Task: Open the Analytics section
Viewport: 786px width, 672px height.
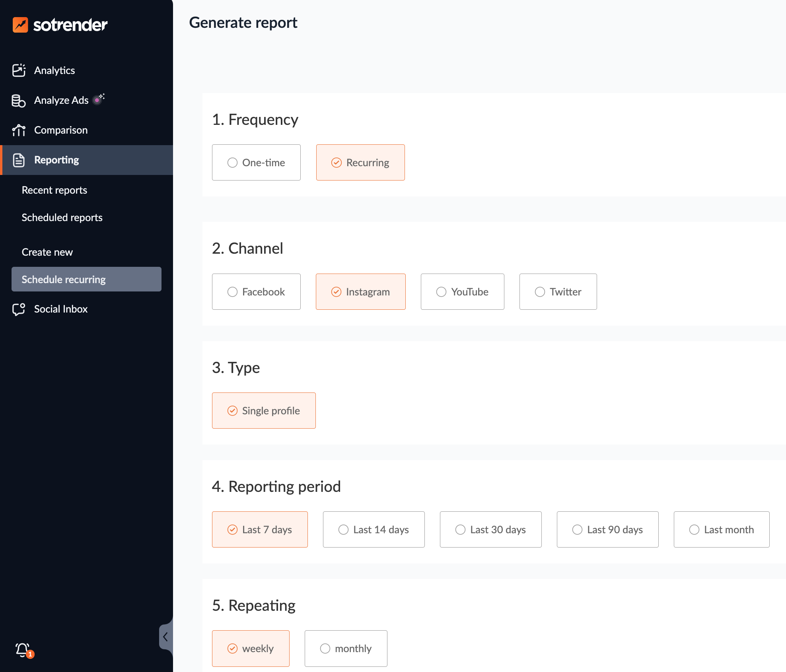Action: click(x=86, y=70)
